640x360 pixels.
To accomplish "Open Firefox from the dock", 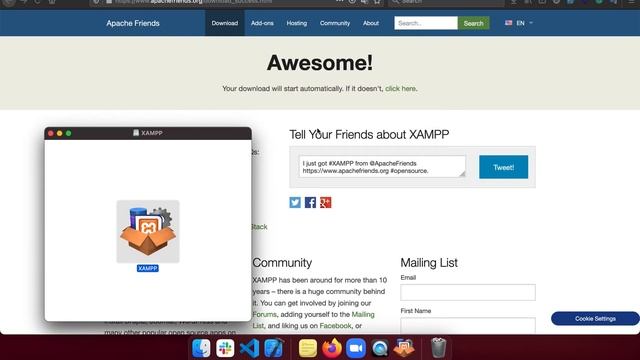I will tap(332, 348).
